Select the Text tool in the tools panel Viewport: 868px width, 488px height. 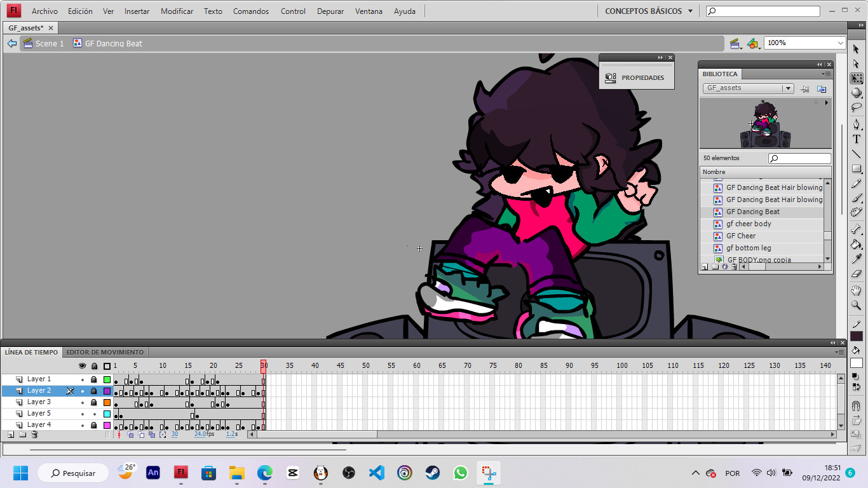coord(857,139)
